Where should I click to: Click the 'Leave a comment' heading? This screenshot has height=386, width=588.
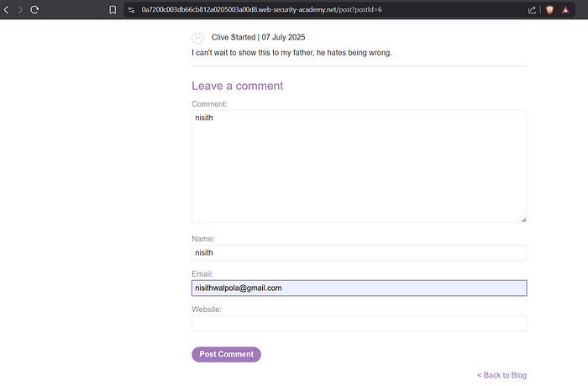[x=238, y=86]
